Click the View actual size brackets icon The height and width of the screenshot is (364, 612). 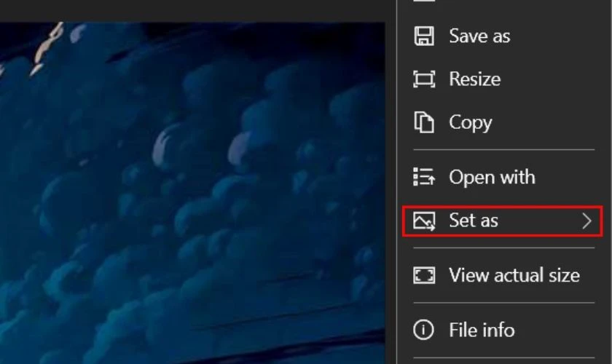pos(424,275)
